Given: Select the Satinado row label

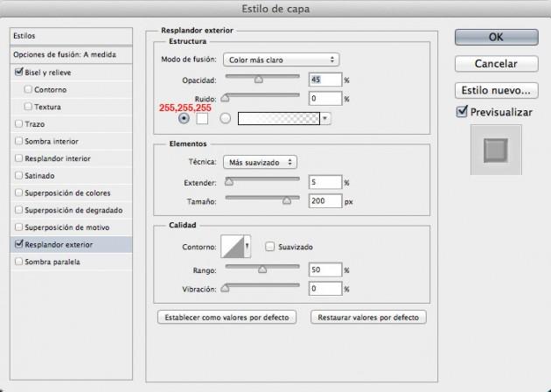Looking at the screenshot, I should (39, 176).
